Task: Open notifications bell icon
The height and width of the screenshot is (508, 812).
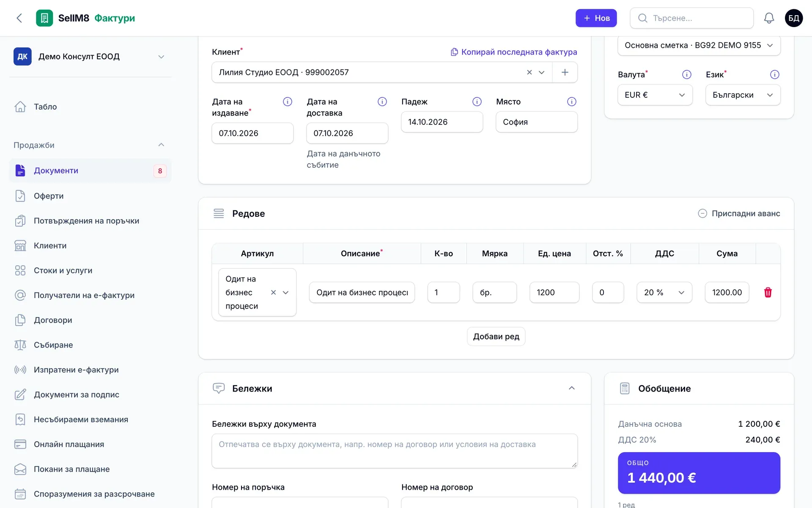Action: (769, 18)
